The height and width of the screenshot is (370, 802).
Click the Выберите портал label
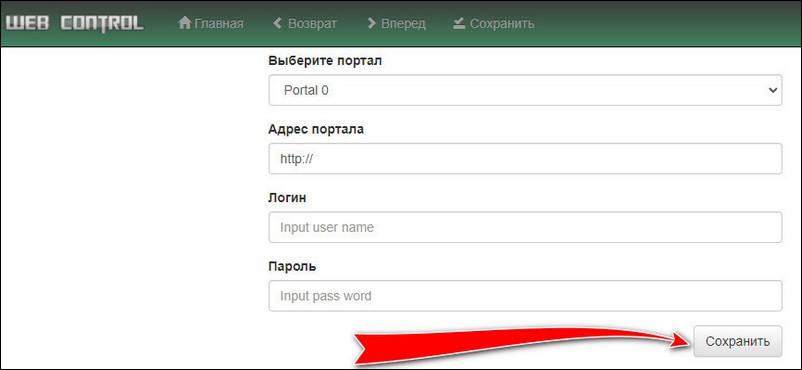point(325,61)
